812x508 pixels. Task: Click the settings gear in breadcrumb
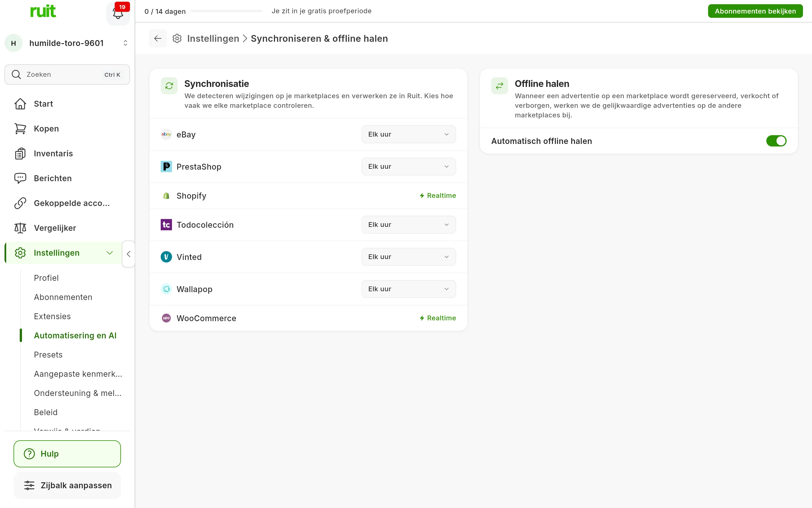pos(177,39)
